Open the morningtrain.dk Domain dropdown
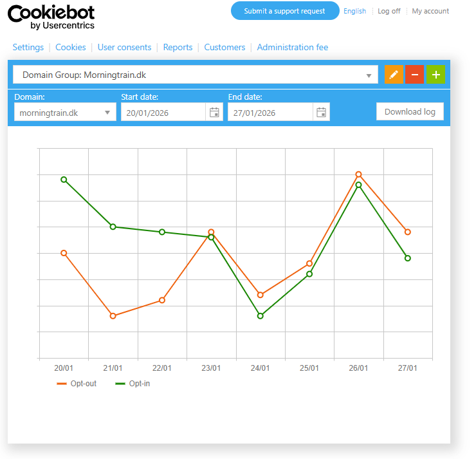The image size is (476, 459). tap(65, 113)
